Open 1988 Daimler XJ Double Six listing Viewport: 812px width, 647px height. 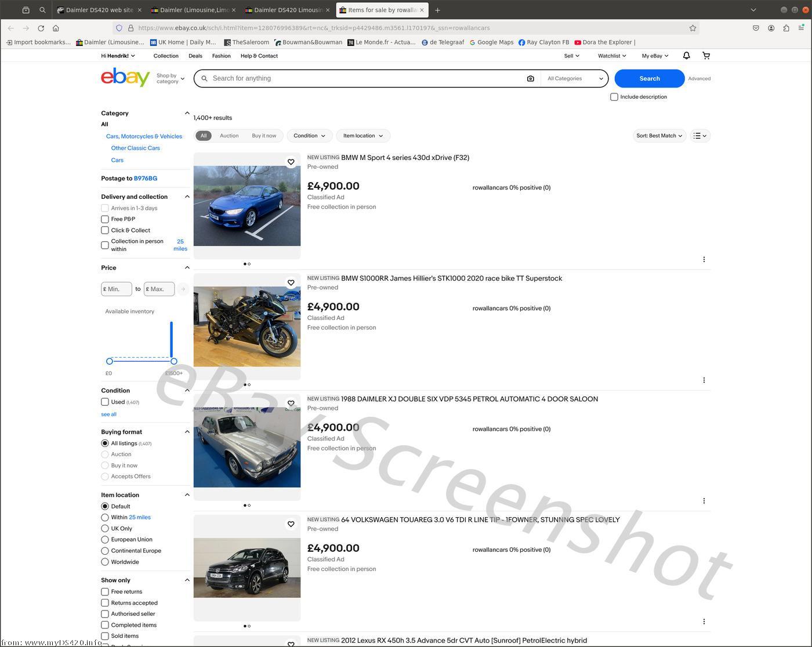tap(469, 399)
